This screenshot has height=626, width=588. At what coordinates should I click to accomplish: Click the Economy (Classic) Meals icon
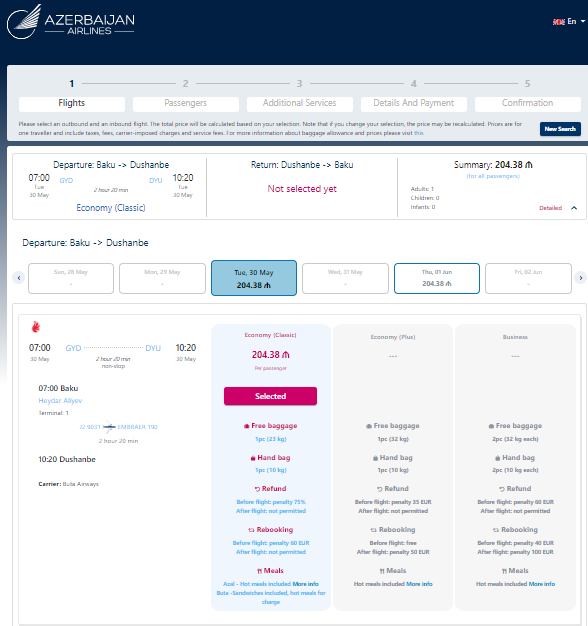(x=259, y=571)
